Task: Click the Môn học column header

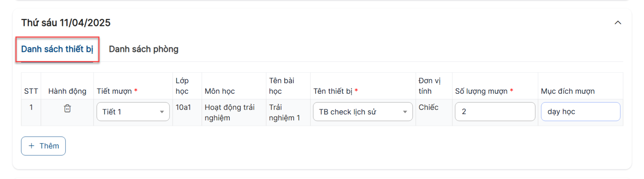Action: pyautogui.click(x=220, y=91)
